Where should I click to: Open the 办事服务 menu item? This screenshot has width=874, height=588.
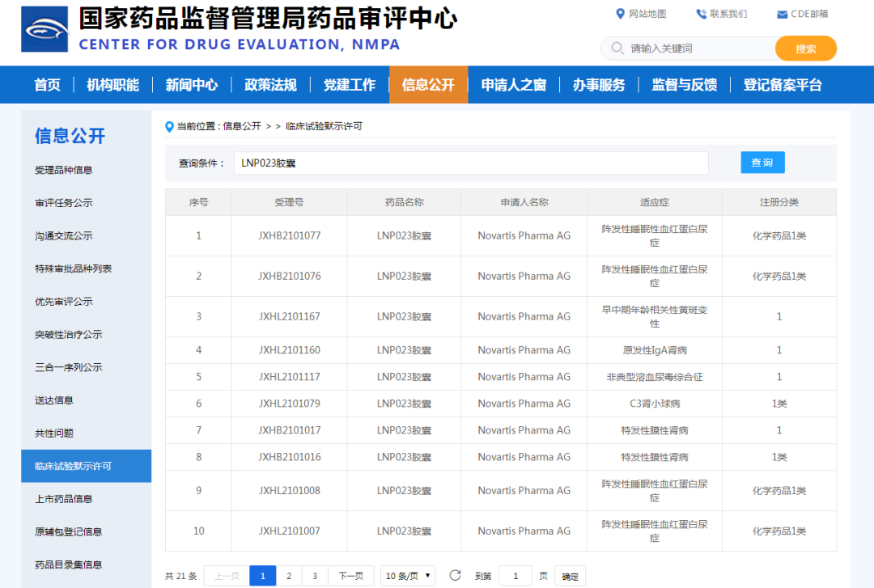[598, 84]
